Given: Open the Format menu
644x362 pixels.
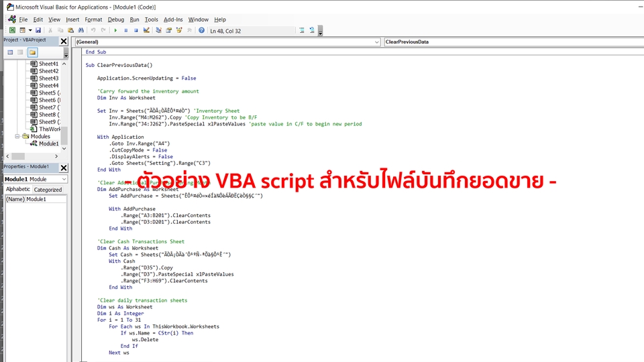Looking at the screenshot, I should click(93, 19).
